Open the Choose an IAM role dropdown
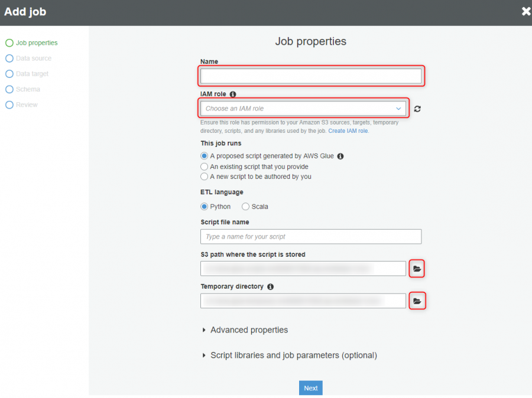The height and width of the screenshot is (398, 532). click(303, 109)
